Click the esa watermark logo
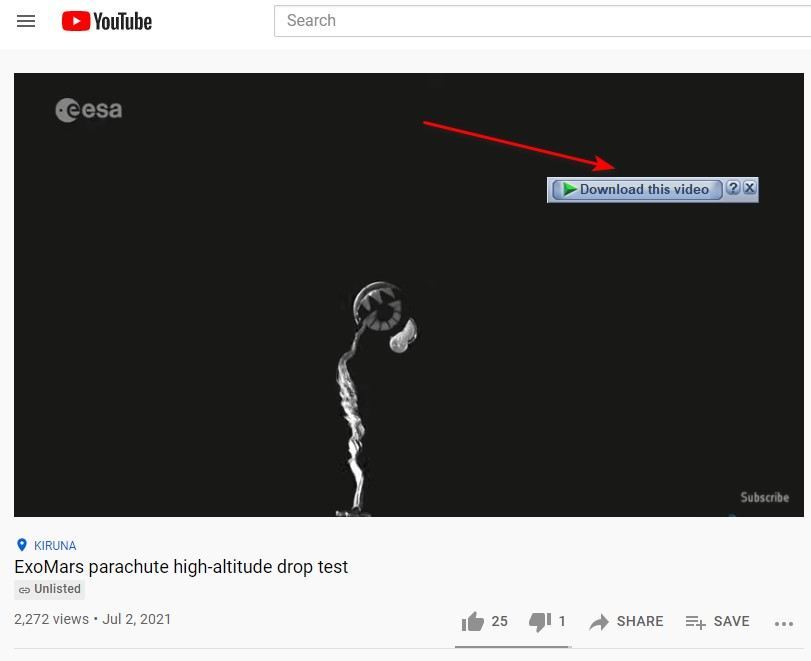 [89, 110]
